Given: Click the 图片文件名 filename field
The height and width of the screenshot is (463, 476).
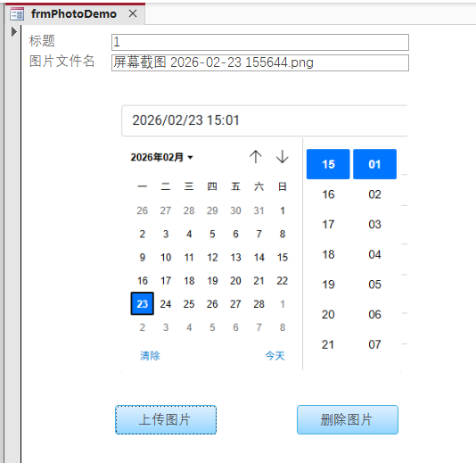Looking at the screenshot, I should click(260, 62).
